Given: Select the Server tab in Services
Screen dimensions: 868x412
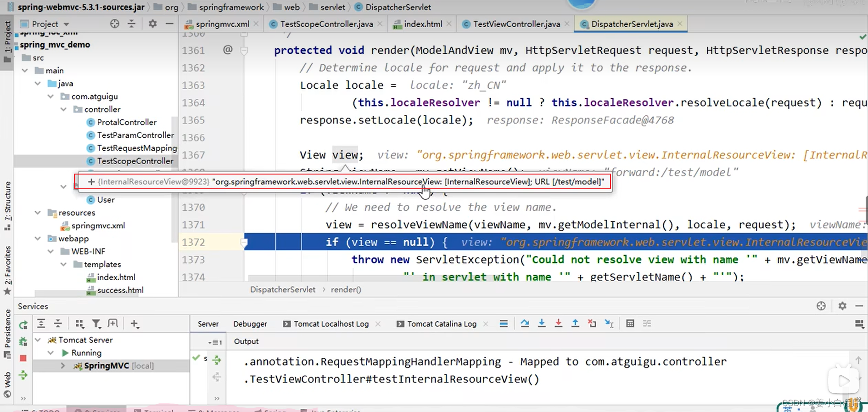Looking at the screenshot, I should click(x=208, y=324).
